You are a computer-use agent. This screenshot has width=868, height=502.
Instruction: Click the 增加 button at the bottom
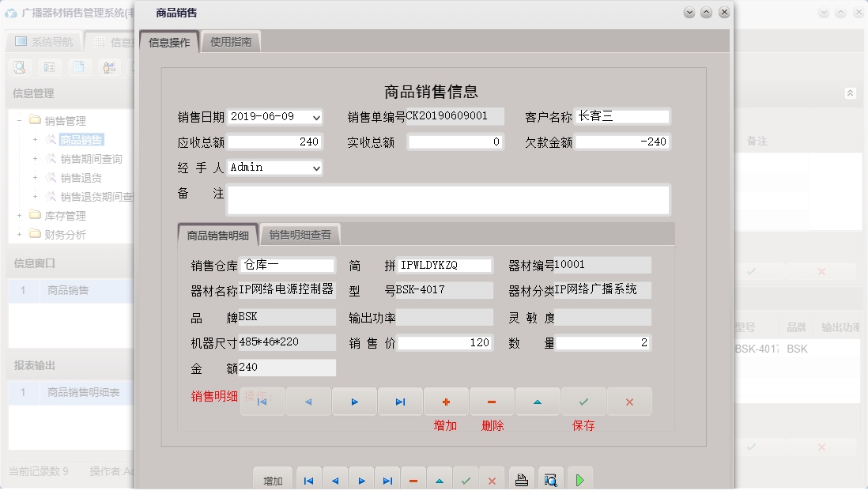(x=272, y=478)
